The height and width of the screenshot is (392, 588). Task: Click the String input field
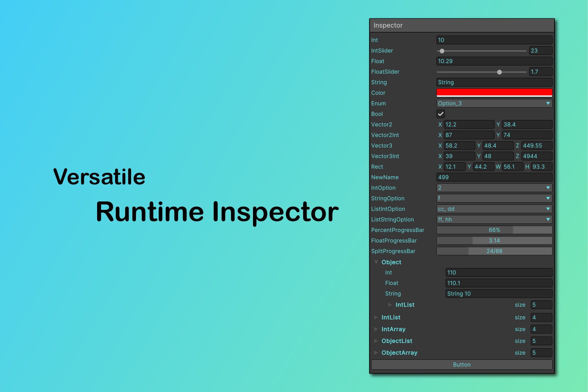tap(494, 82)
